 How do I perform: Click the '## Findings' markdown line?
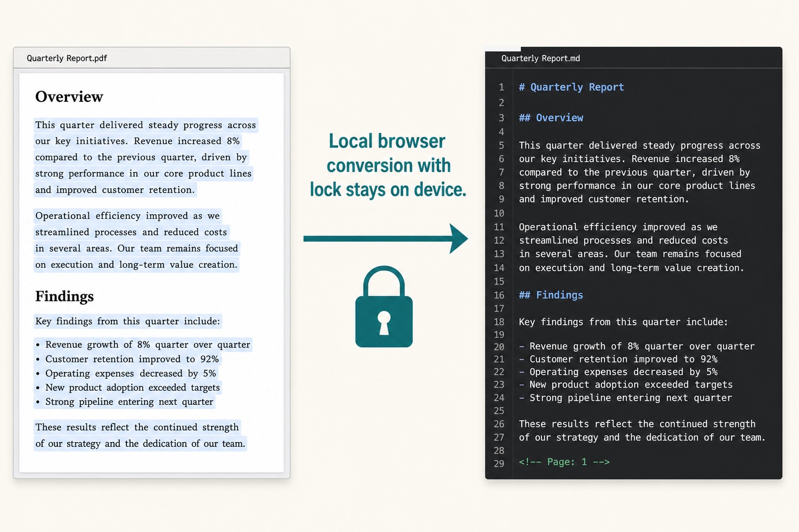pyautogui.click(x=551, y=295)
